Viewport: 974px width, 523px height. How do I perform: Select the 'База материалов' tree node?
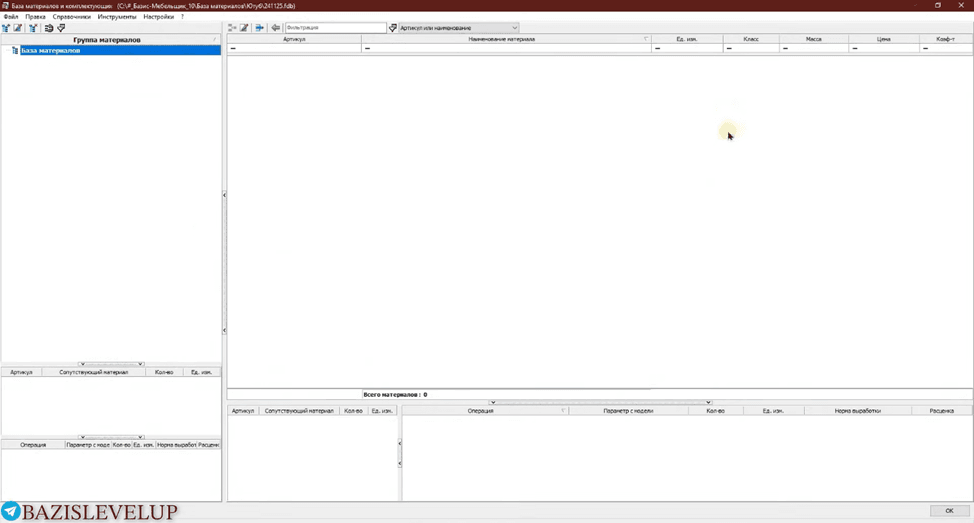tap(50, 50)
